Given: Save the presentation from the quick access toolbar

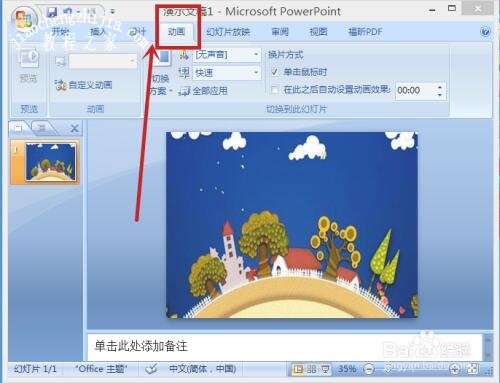Looking at the screenshot, I should 52,12.
